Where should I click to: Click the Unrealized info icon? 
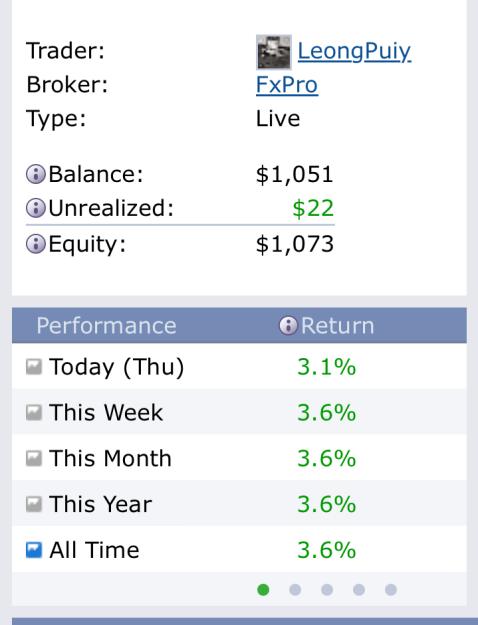pos(35,208)
